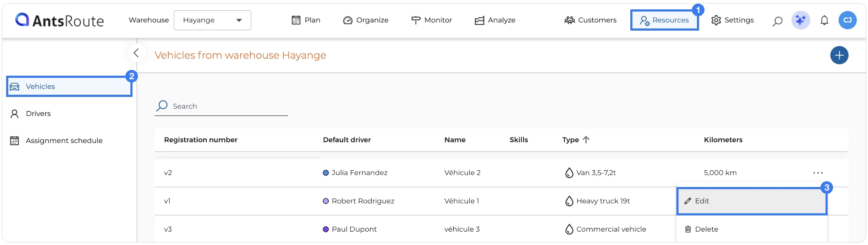This screenshot has height=245, width=868.
Task: Sort by Skills column header
Action: coord(519,140)
